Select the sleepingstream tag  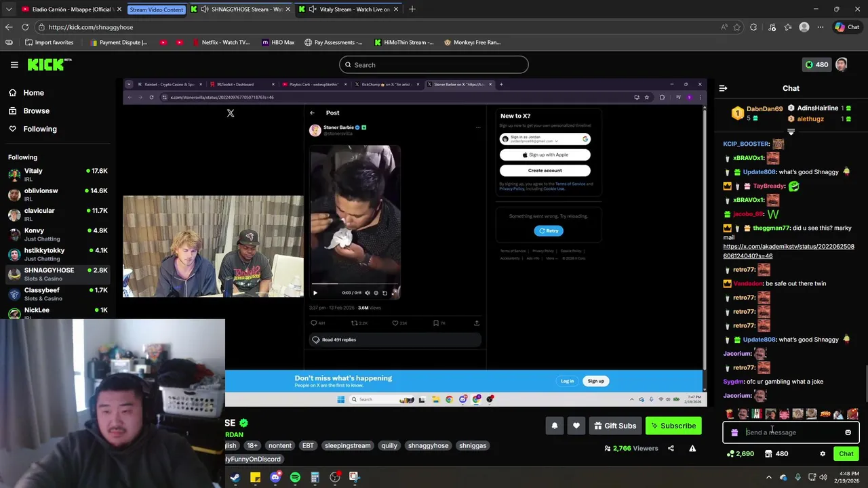point(347,445)
